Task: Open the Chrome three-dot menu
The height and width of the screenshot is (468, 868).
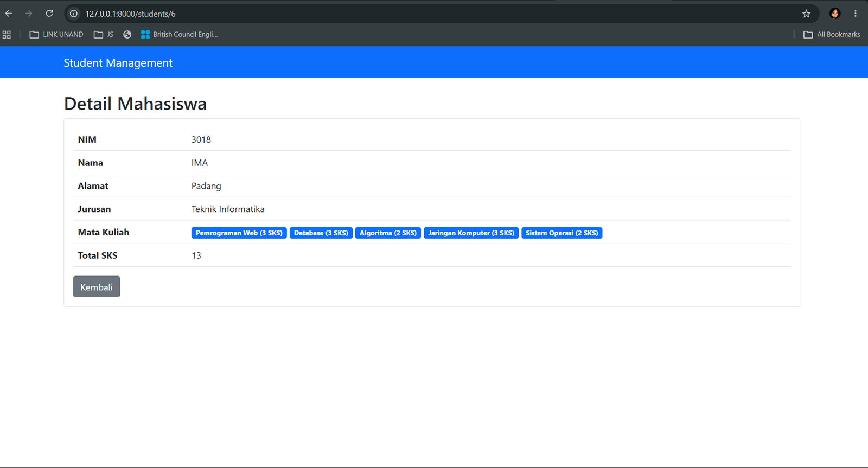Action: click(856, 14)
